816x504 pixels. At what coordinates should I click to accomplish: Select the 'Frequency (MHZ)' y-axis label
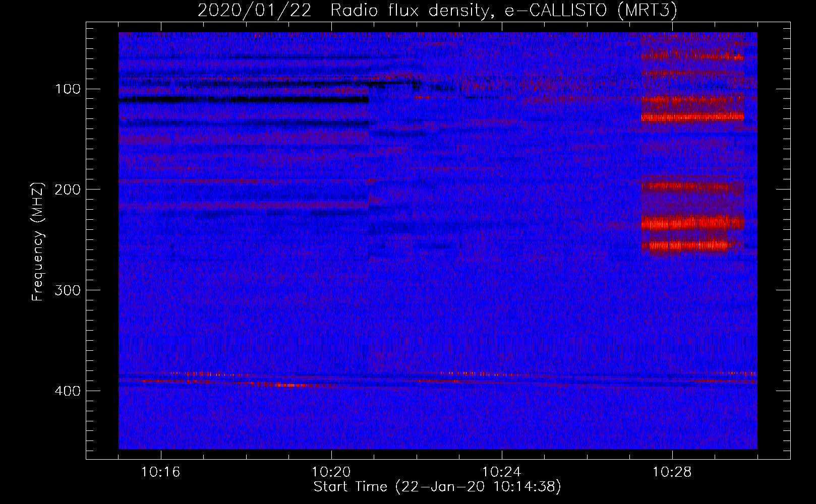(x=38, y=242)
